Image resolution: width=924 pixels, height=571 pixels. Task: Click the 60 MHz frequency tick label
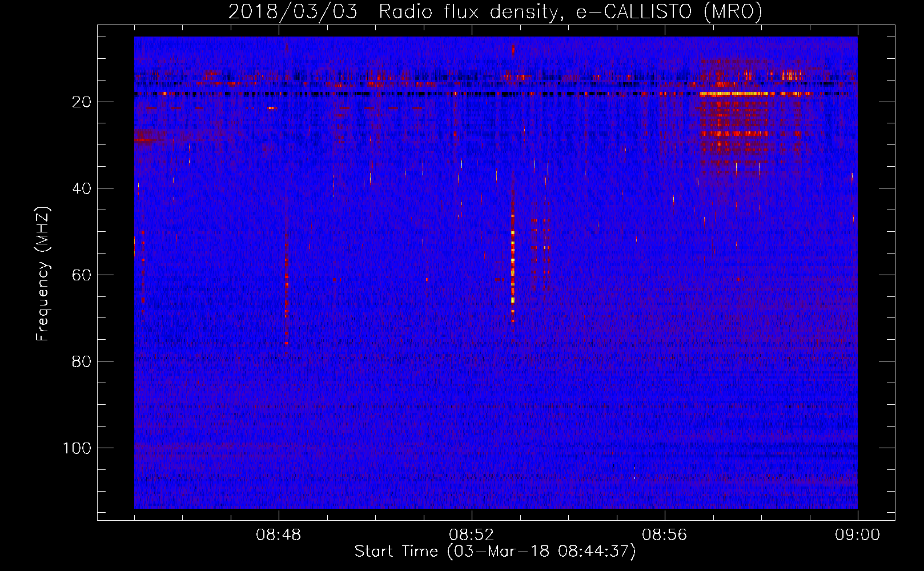[82, 275]
